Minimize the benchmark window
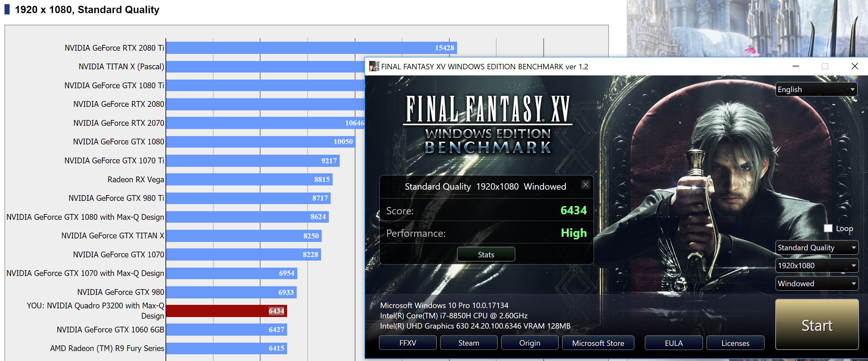The width and height of the screenshot is (868, 361). tap(796, 66)
